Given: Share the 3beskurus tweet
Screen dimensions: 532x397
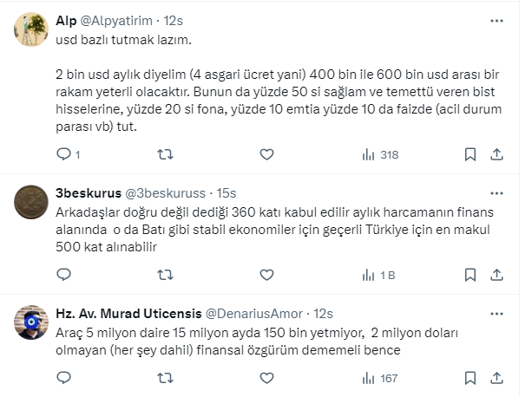Looking at the screenshot, I should coord(496,275).
